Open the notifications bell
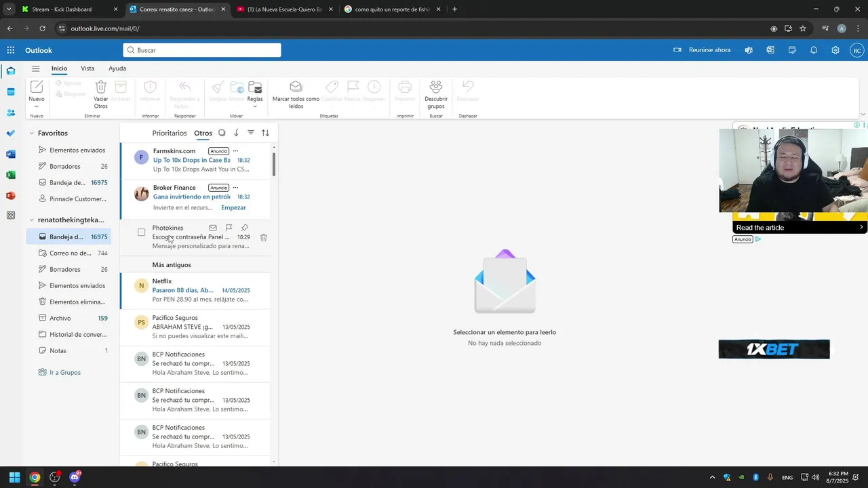The height and width of the screenshot is (488, 868). point(814,50)
